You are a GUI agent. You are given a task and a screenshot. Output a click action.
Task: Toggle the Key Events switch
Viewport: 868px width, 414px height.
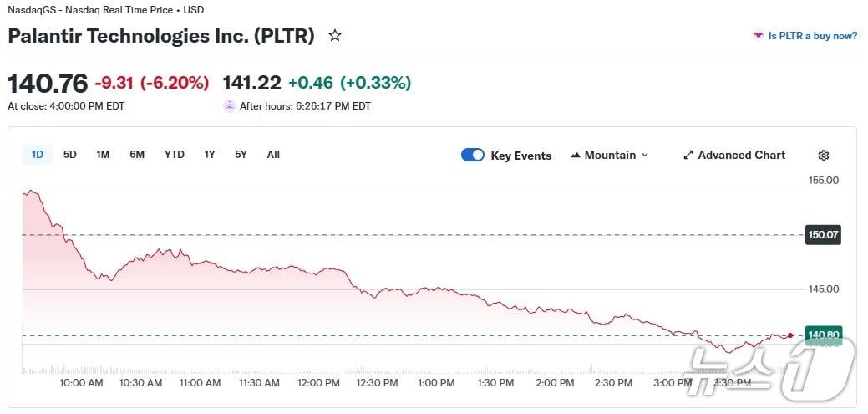[473, 156]
